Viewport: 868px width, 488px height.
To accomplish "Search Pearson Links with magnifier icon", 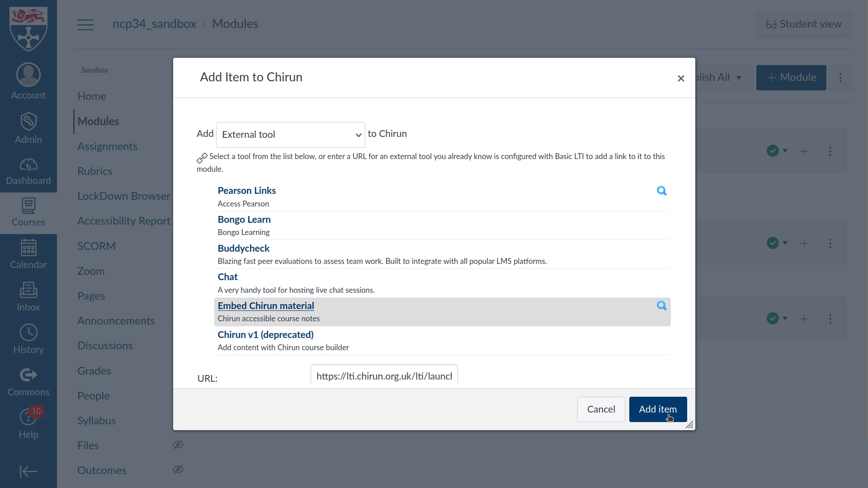I will [x=661, y=191].
